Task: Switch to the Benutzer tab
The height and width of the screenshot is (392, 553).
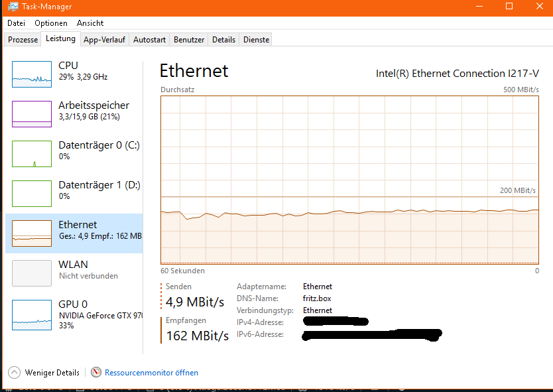Action: point(189,40)
